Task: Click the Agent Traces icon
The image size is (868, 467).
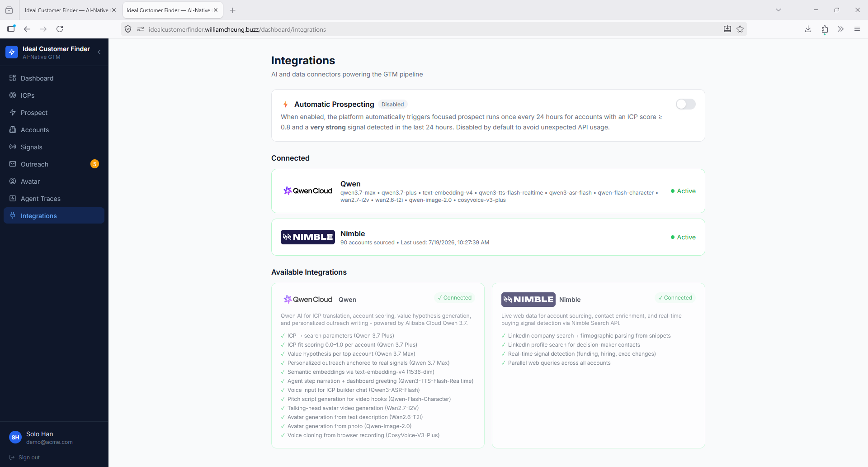Action: 13,198
